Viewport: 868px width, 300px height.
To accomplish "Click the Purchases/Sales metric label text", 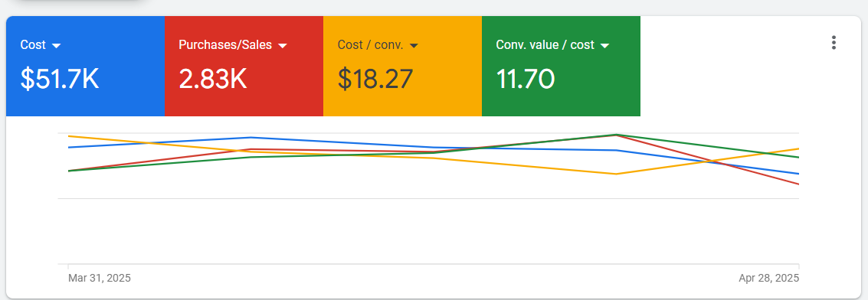I will [225, 44].
